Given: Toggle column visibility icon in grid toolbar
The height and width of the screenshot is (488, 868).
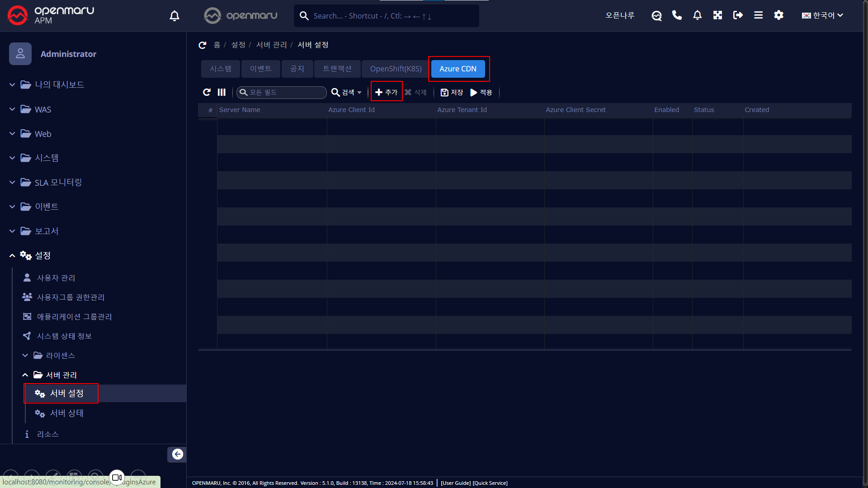Looking at the screenshot, I should [x=222, y=92].
